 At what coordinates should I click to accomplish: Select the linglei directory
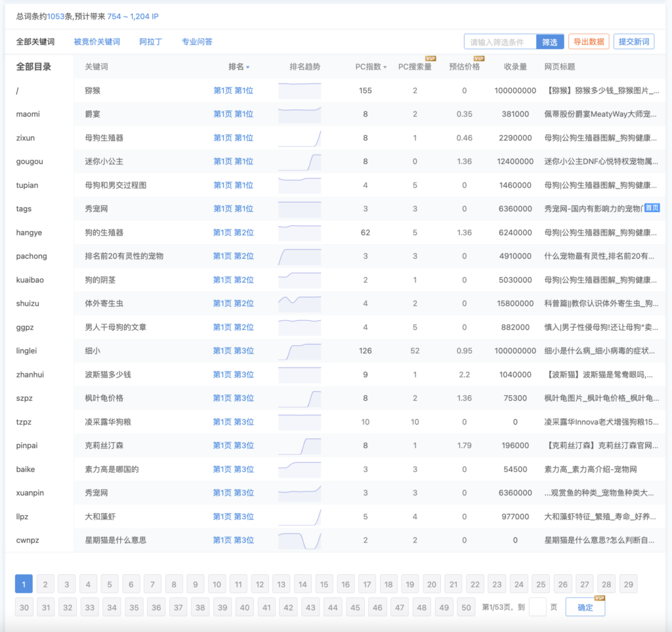[x=26, y=351]
